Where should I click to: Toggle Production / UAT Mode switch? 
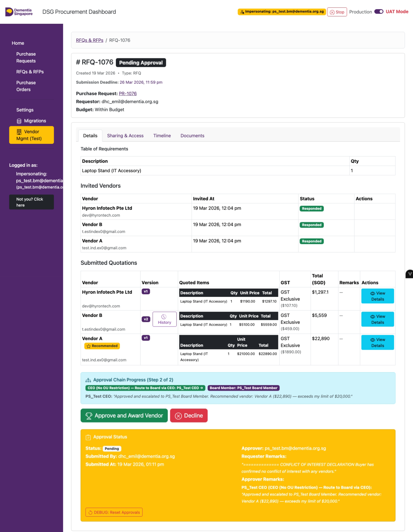[379, 12]
